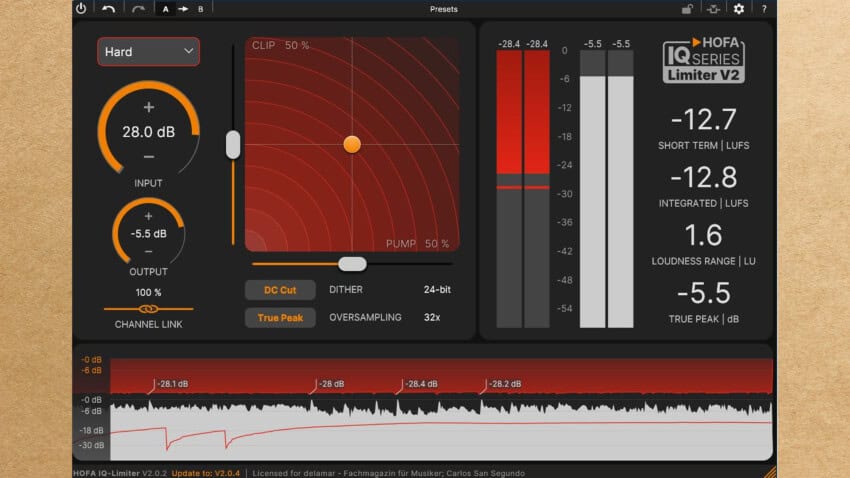The height and width of the screenshot is (478, 850).
Task: Toggle the True Peak button
Action: (280, 318)
